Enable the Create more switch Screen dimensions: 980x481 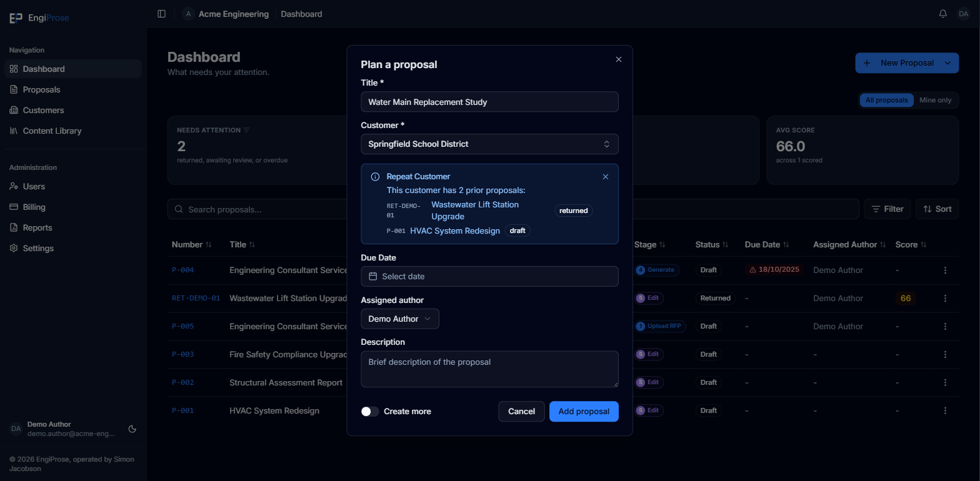370,412
